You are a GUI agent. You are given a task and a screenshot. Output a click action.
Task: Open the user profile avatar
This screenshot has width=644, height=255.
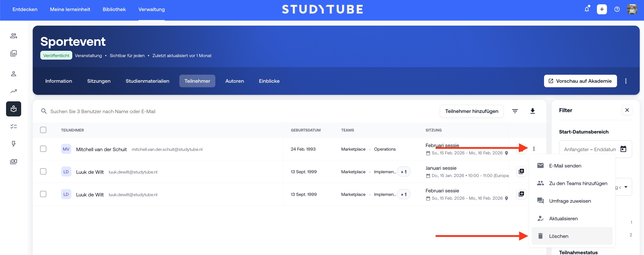tap(632, 9)
